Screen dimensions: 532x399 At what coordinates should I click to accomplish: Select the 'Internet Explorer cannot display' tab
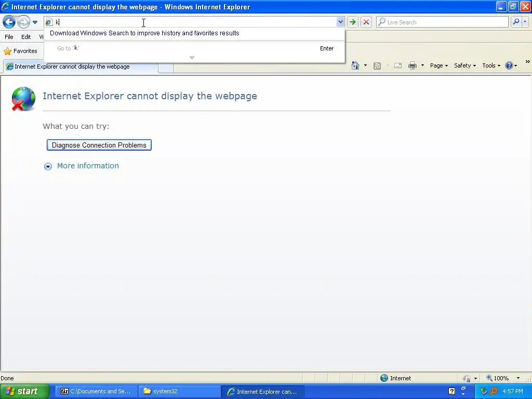[81, 66]
